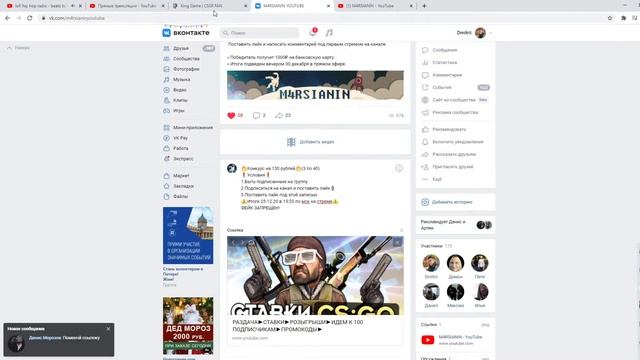The width and height of the screenshot is (640, 360).
Task: Click the стриме link in the contest post
Action: point(324,201)
